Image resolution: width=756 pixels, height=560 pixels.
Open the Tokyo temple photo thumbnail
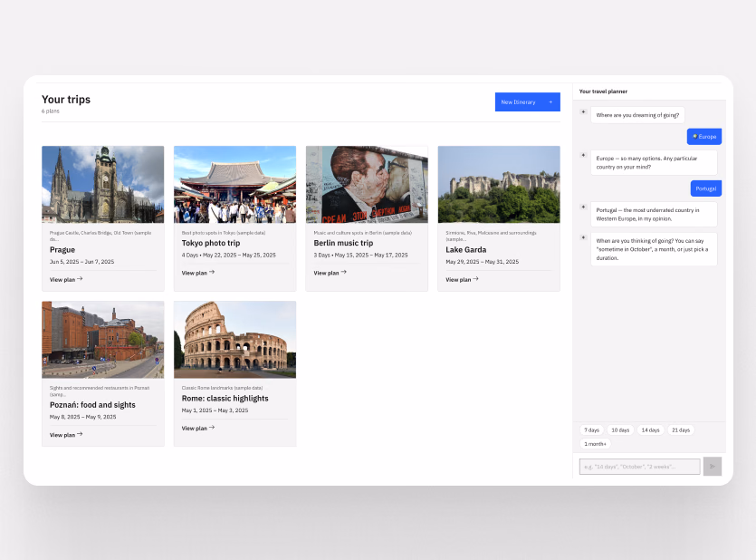click(234, 184)
